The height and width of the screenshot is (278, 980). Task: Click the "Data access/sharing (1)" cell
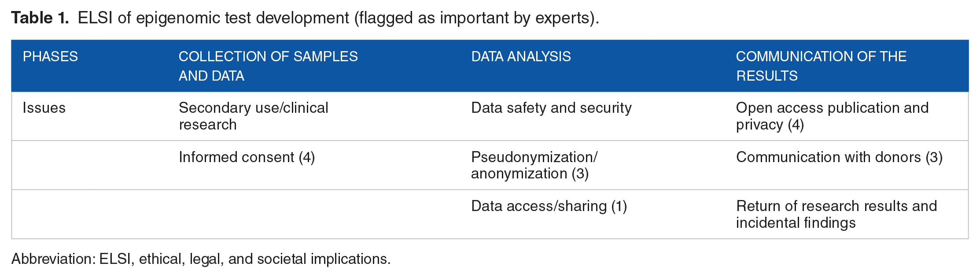(549, 206)
